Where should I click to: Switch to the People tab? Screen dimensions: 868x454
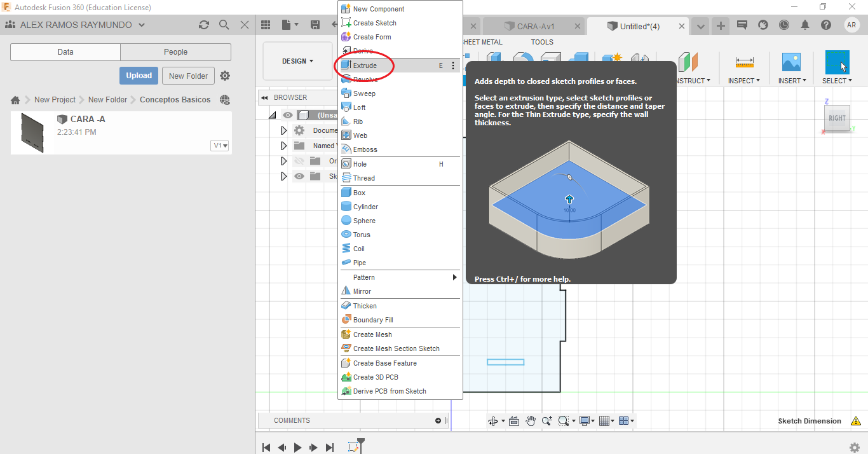[x=176, y=52]
